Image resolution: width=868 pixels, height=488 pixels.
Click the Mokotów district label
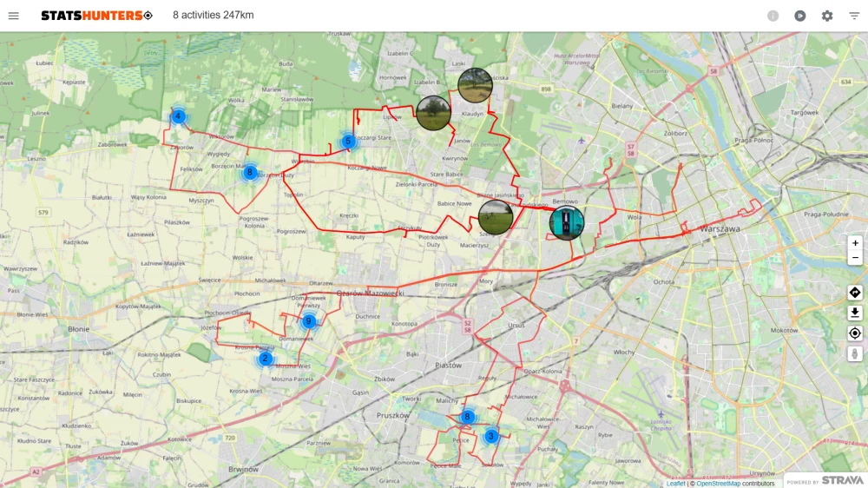[784, 331]
